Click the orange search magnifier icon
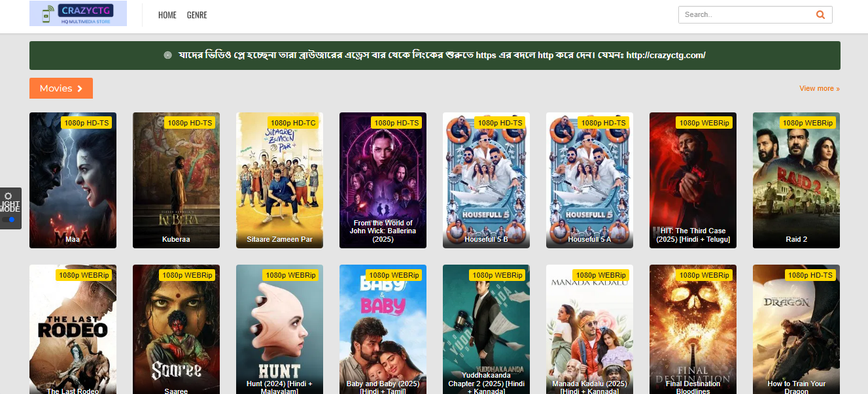The width and height of the screenshot is (868, 394). (820, 15)
